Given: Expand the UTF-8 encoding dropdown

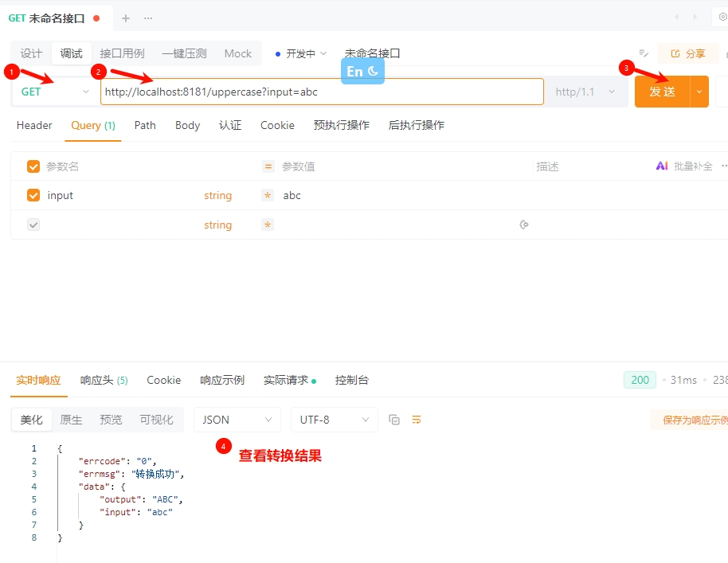Looking at the screenshot, I should 334,420.
